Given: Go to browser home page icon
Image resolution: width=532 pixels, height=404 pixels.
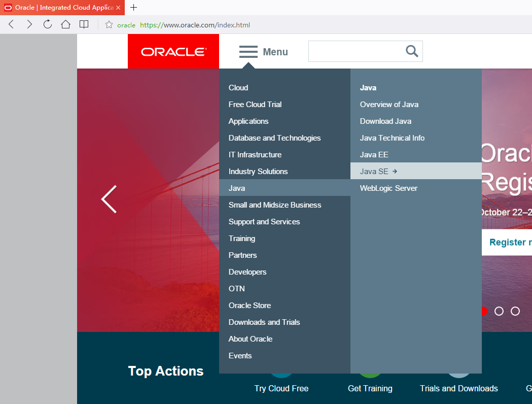Looking at the screenshot, I should click(65, 24).
